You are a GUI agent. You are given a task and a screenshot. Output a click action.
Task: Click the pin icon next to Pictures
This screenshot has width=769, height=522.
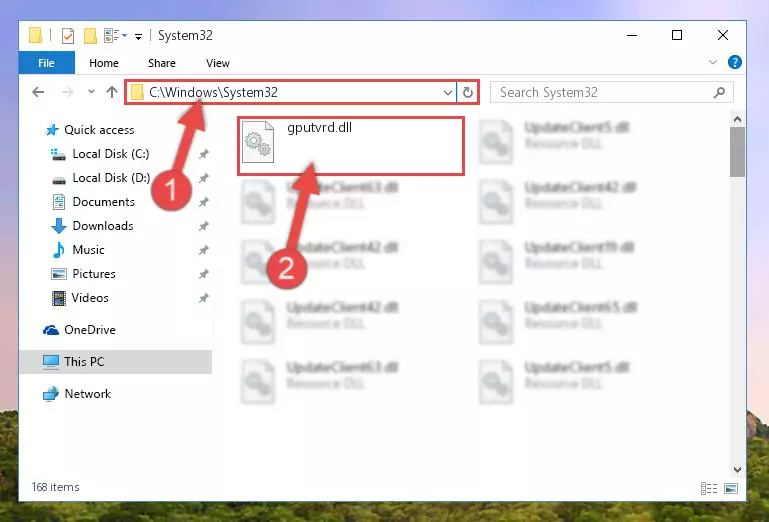click(204, 274)
